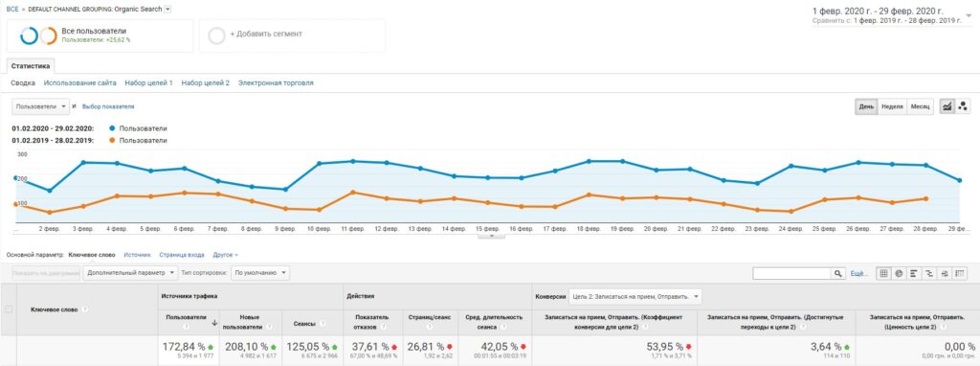Switch to line chart view

coord(947,106)
